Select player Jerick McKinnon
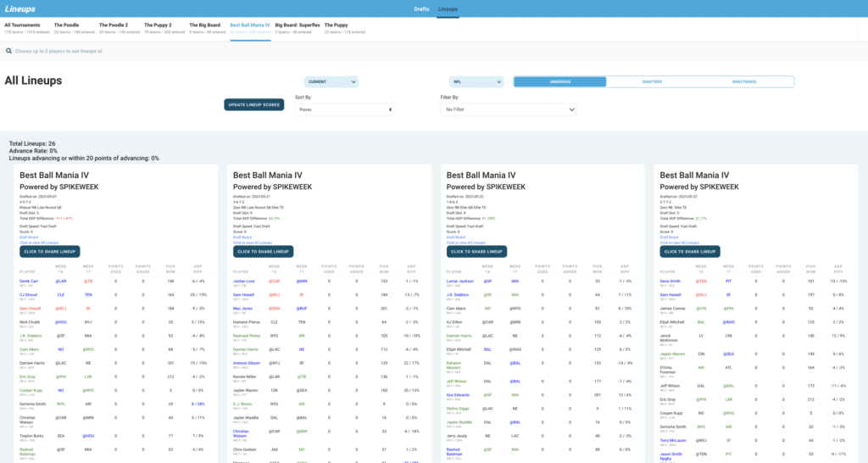The image size is (868, 463). coord(669,338)
